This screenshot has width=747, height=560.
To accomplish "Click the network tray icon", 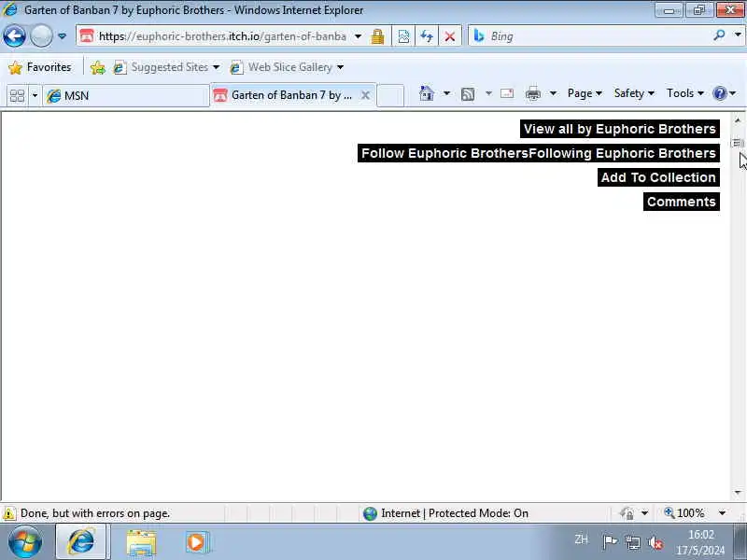I will point(633,542).
